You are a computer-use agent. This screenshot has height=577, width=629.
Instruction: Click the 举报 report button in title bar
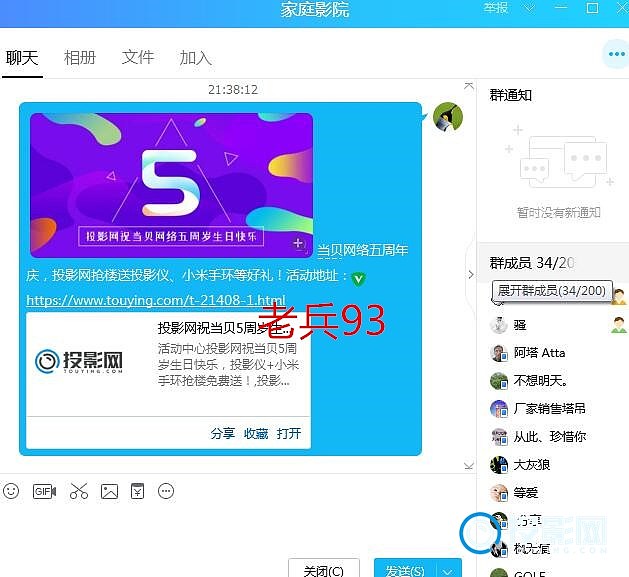(x=496, y=8)
